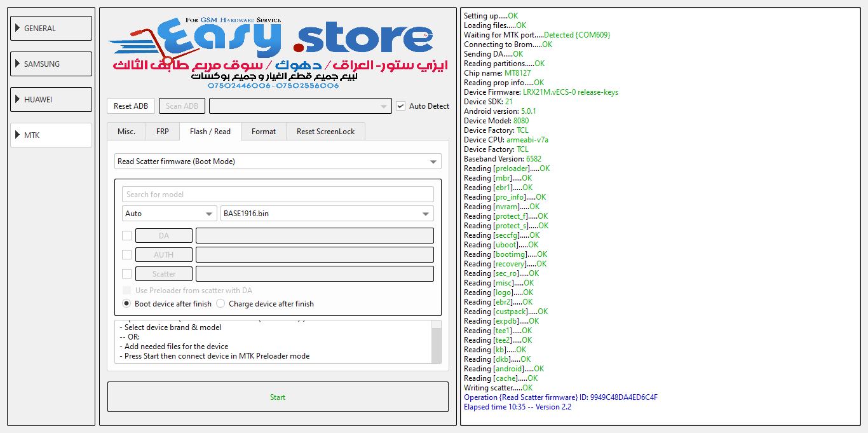Click the 'Device CPU: armeabi-v7a' log line
The image size is (868, 433).
tap(506, 140)
